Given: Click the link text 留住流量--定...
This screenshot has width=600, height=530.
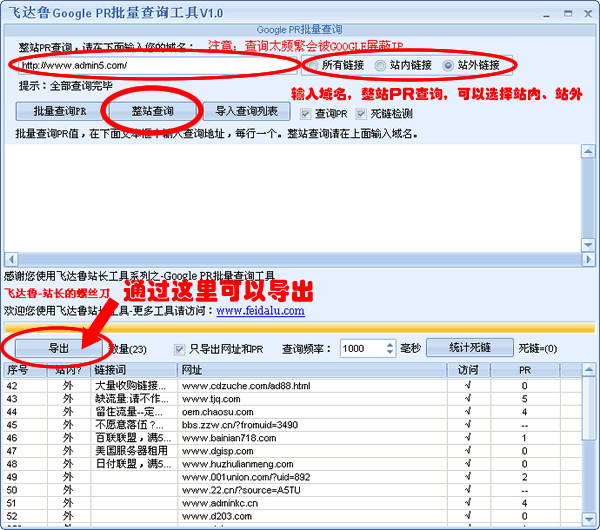Looking at the screenshot, I should [x=129, y=412].
